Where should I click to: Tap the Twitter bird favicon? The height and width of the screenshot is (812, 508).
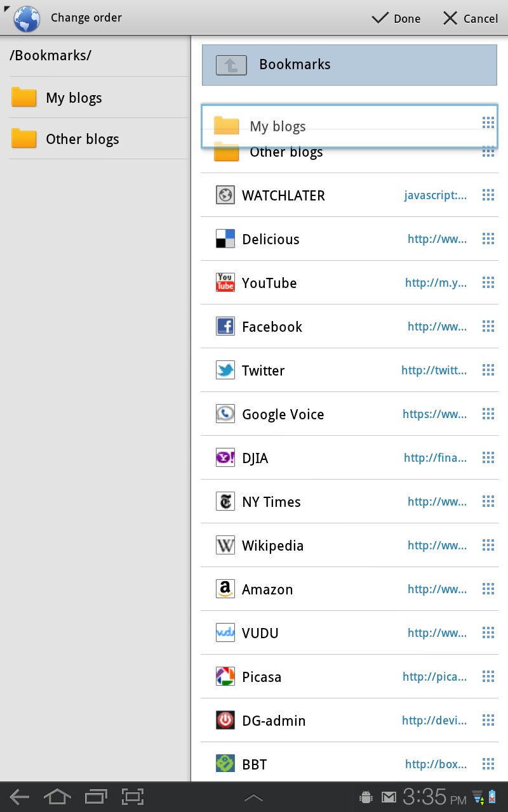pos(225,370)
